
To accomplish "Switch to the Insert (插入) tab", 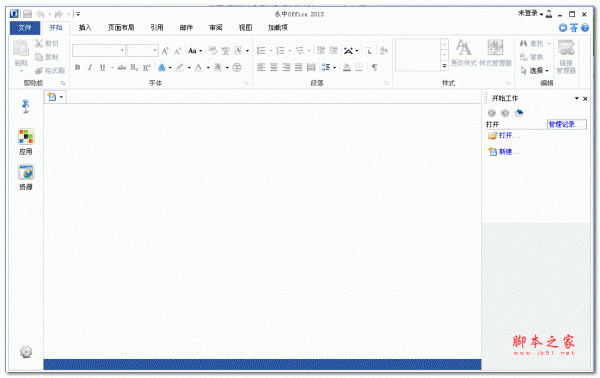I will click(85, 28).
